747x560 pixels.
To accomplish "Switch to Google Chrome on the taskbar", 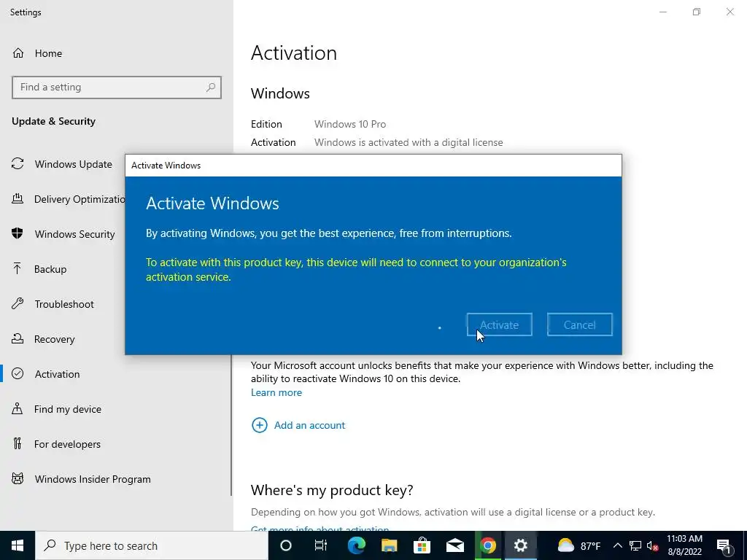I will pos(488,545).
